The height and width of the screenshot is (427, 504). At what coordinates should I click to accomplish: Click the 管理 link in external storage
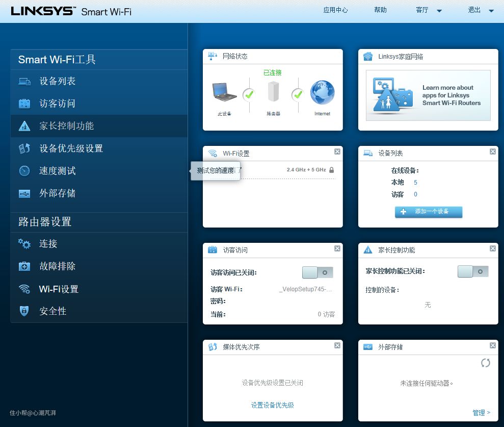click(481, 412)
